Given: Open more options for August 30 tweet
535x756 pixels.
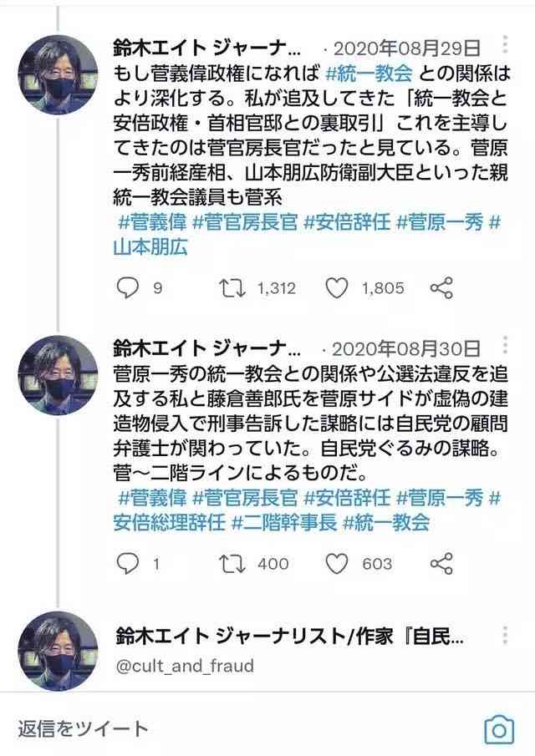Looking at the screenshot, I should coord(504,345).
